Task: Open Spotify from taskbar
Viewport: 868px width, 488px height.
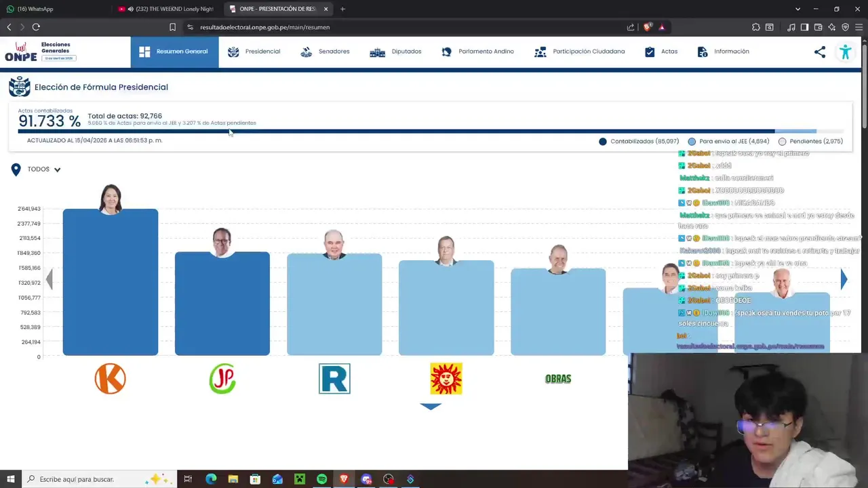Action: (321, 479)
